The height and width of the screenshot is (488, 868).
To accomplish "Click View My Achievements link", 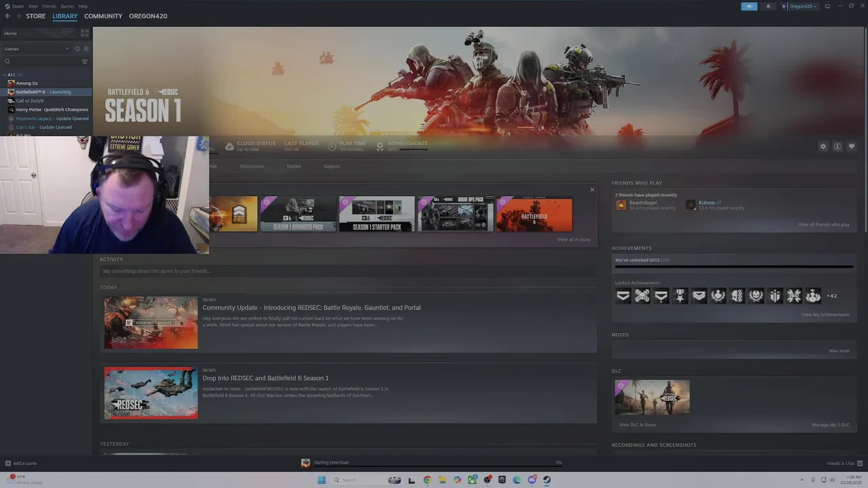I will coord(825,314).
